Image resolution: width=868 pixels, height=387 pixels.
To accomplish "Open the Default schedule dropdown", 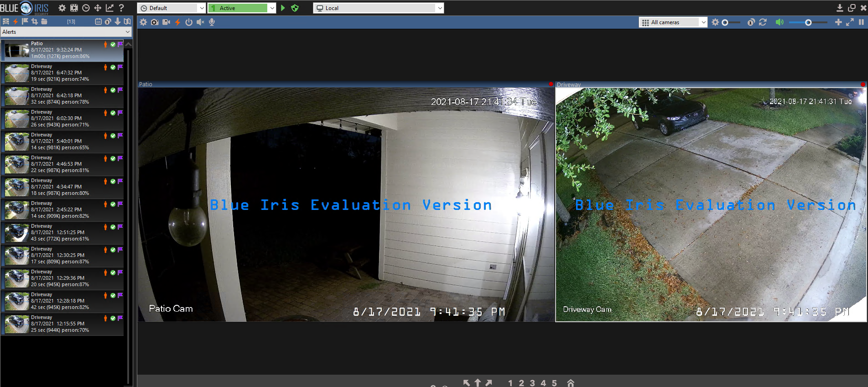I will [172, 8].
